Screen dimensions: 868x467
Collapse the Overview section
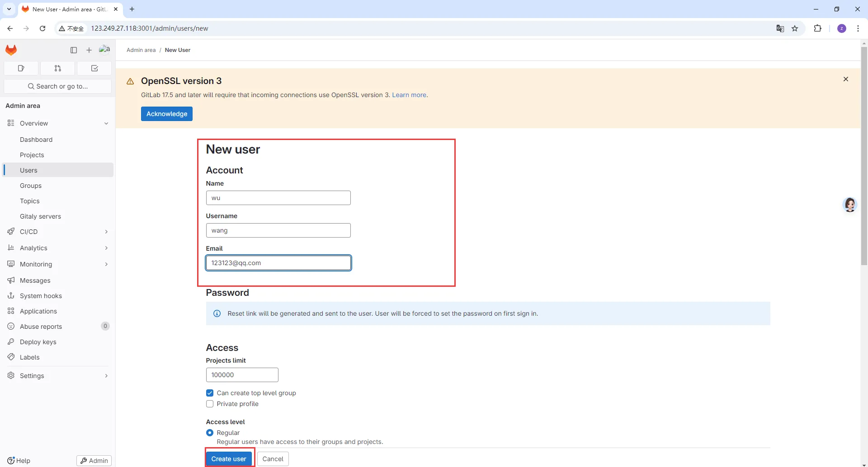pos(58,123)
